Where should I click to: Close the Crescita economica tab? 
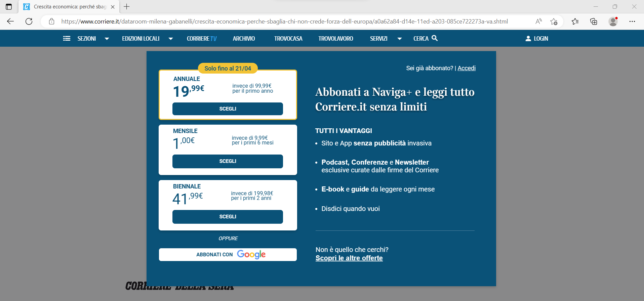(113, 7)
